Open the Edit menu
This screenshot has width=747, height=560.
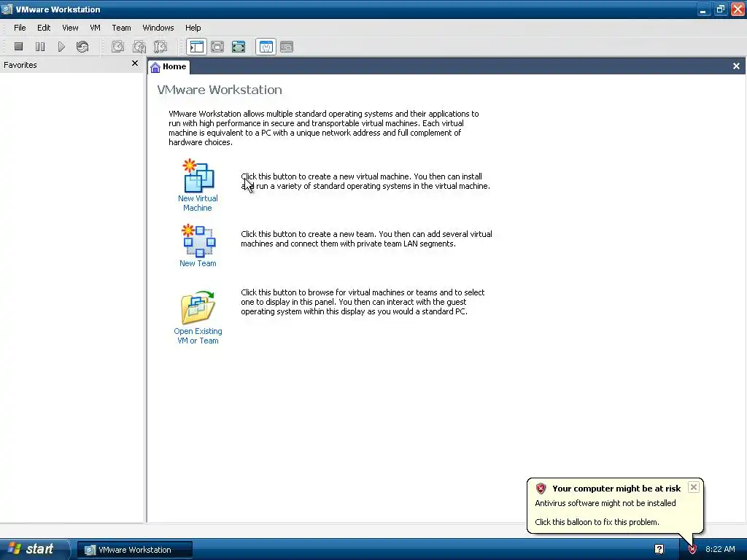(x=44, y=28)
